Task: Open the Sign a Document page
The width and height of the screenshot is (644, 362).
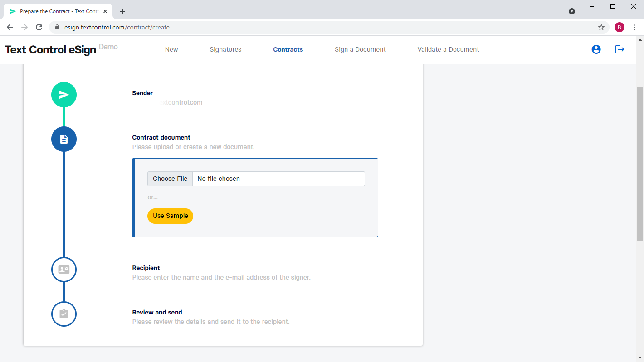Action: click(x=360, y=49)
